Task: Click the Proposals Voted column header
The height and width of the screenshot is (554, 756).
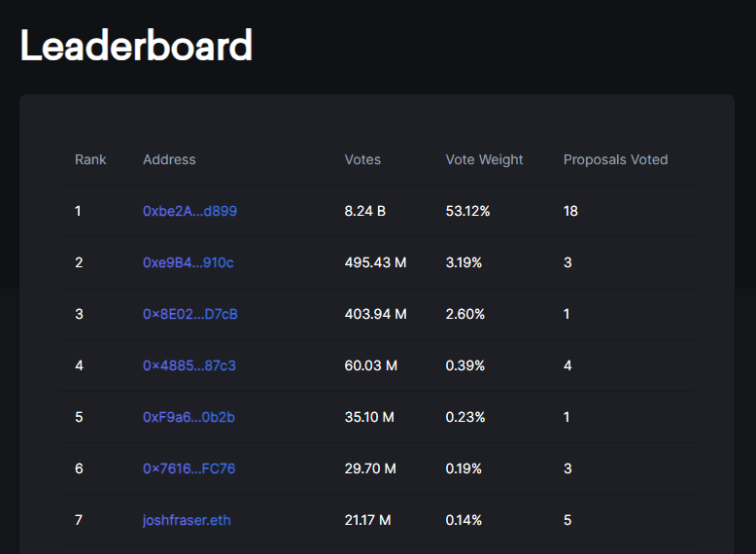Action: tap(615, 159)
